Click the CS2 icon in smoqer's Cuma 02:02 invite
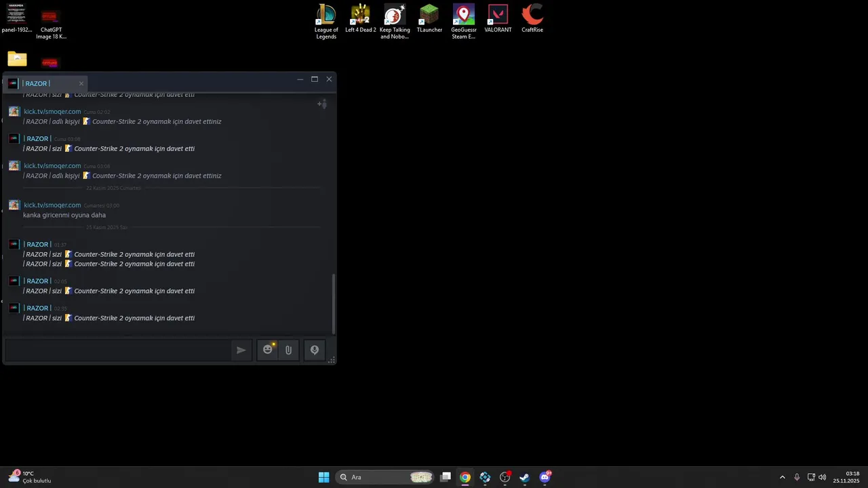 pyautogui.click(x=86, y=121)
